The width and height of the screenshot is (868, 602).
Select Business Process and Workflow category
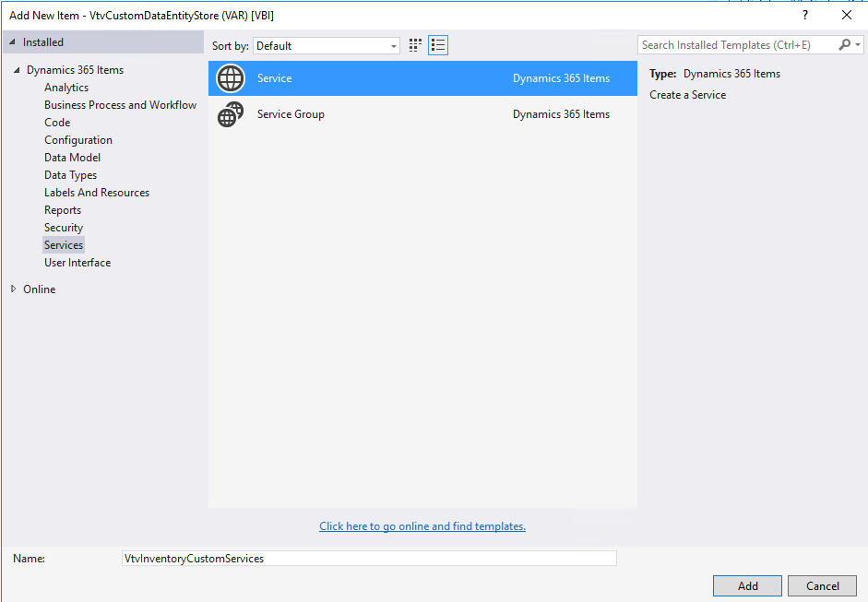(120, 105)
